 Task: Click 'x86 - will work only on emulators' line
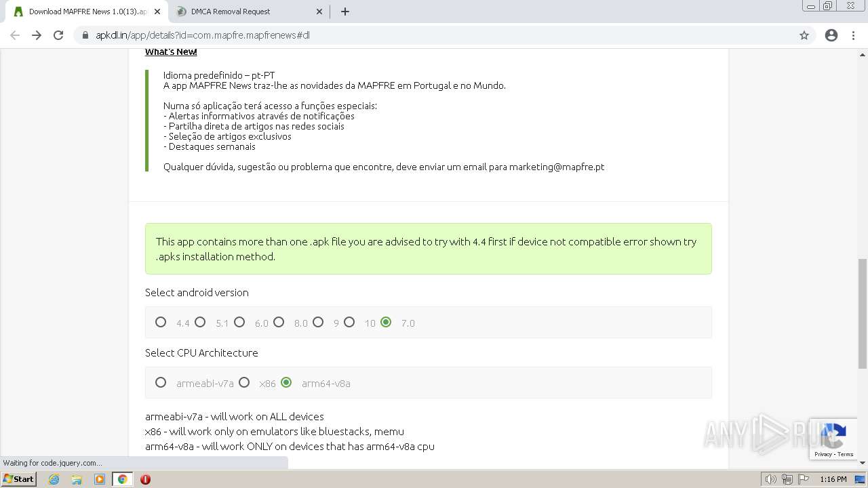tap(275, 431)
